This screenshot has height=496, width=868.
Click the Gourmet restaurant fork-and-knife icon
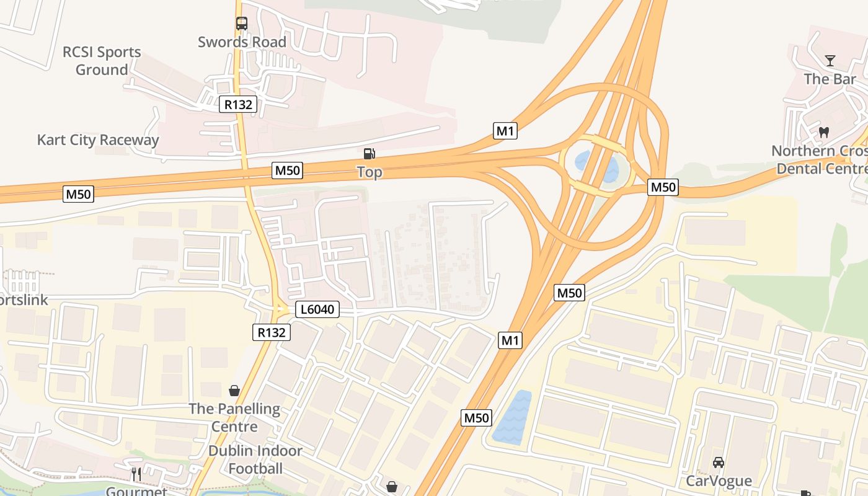point(136,474)
